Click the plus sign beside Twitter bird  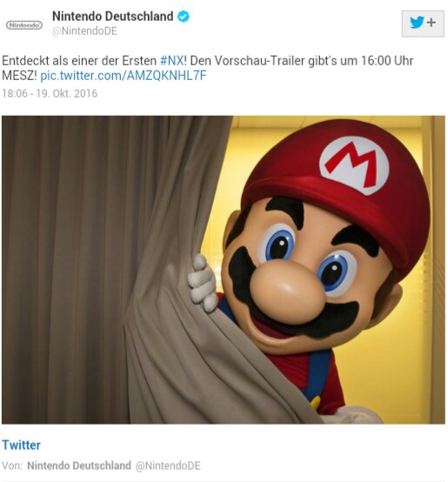coord(431,23)
